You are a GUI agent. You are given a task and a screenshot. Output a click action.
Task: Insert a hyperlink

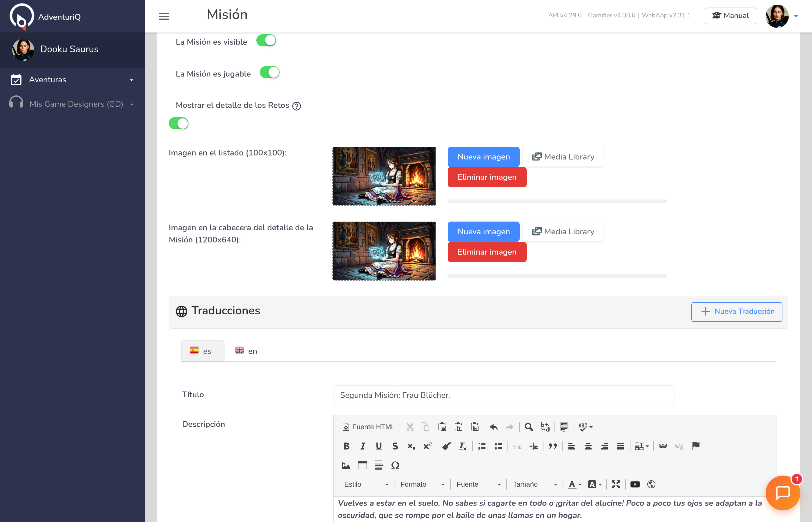(x=663, y=446)
